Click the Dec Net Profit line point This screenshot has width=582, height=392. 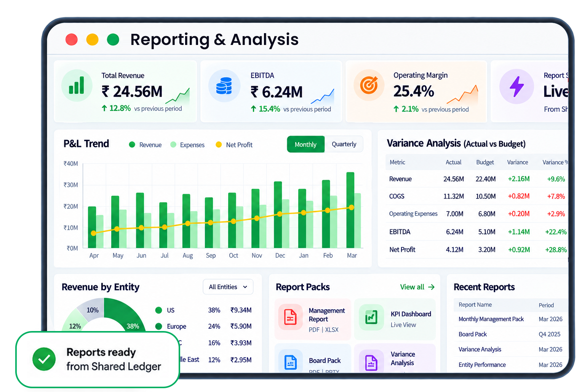pyautogui.click(x=280, y=214)
